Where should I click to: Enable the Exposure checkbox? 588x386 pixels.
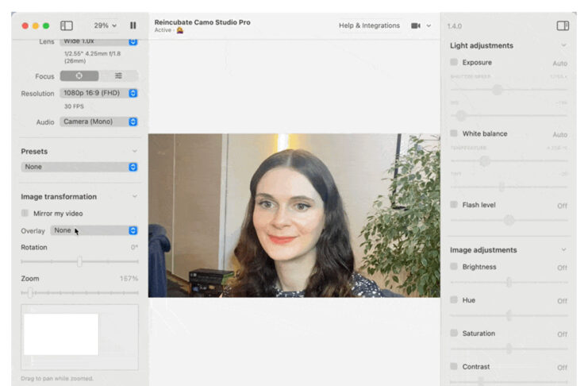(454, 62)
